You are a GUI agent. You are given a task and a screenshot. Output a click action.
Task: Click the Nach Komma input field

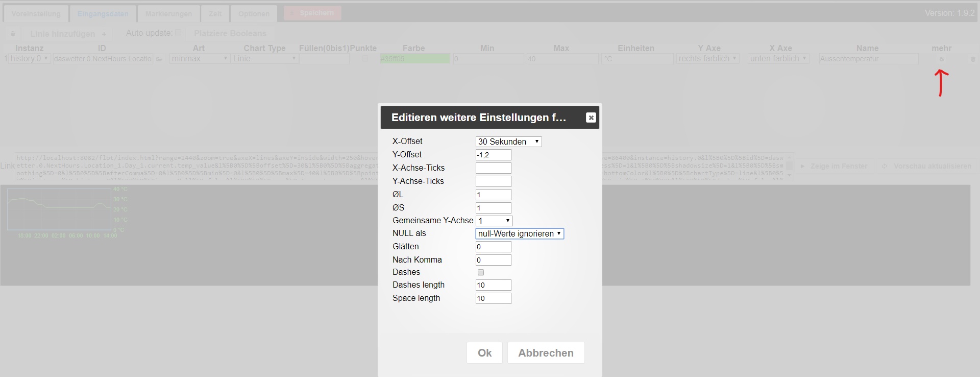pos(493,260)
